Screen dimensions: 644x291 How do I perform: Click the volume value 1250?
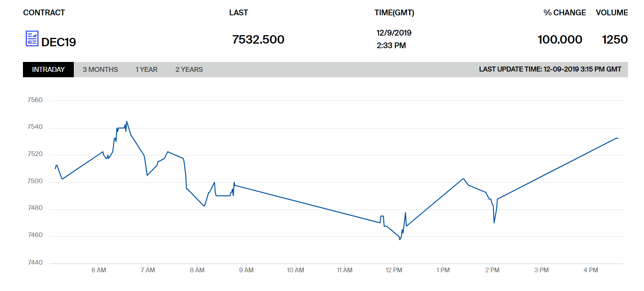pyautogui.click(x=615, y=39)
